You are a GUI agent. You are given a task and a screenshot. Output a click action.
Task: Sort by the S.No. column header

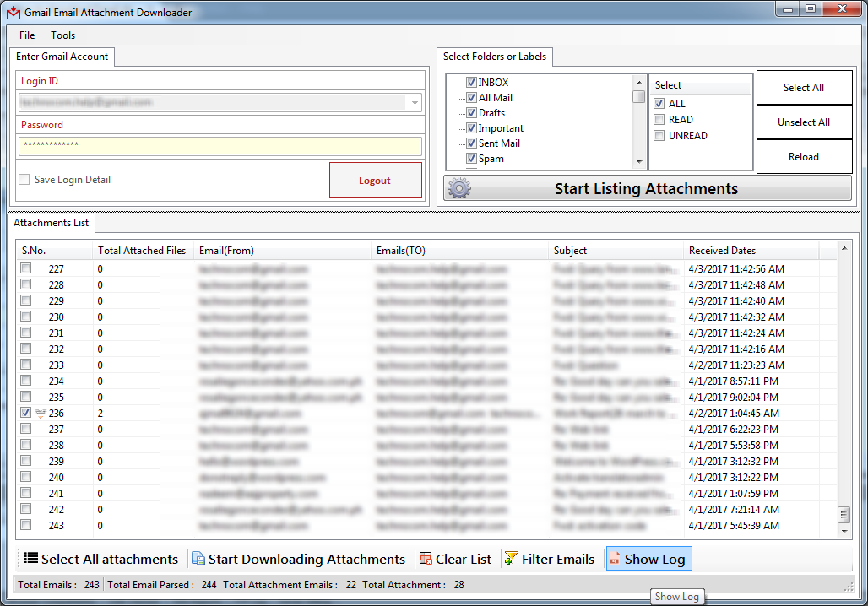(x=54, y=251)
